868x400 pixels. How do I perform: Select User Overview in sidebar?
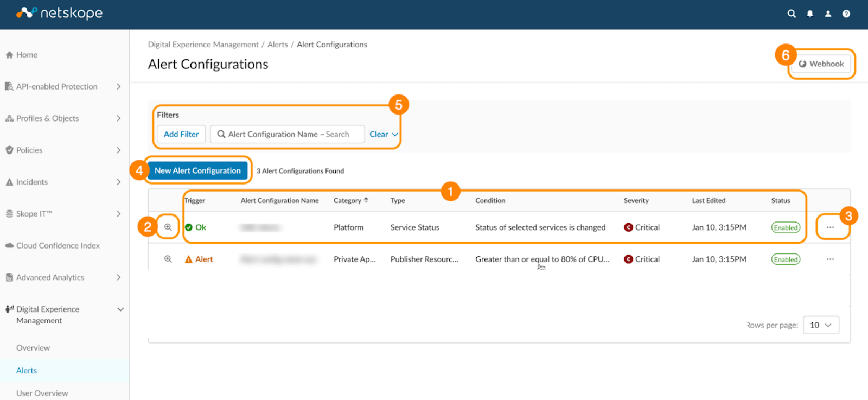click(42, 393)
